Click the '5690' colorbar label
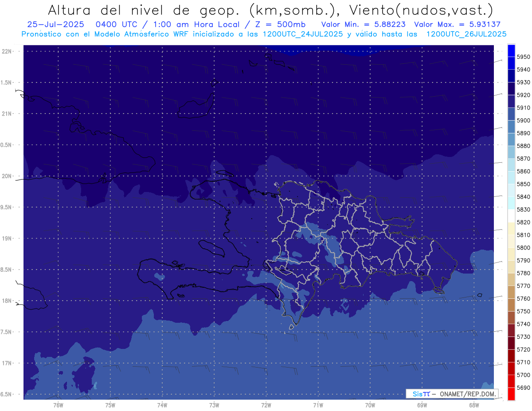The image size is (532, 411). [524, 388]
